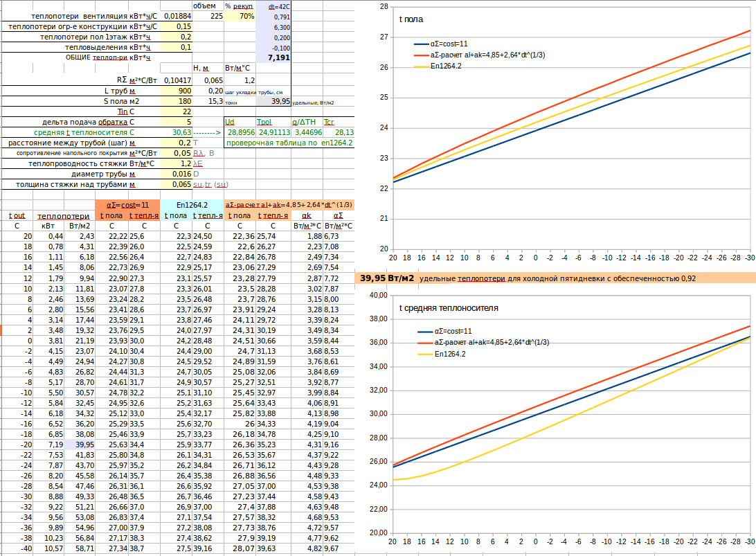Select the диаметр трубы value 0,016
The height and width of the screenshot is (556, 756).
coord(176,174)
